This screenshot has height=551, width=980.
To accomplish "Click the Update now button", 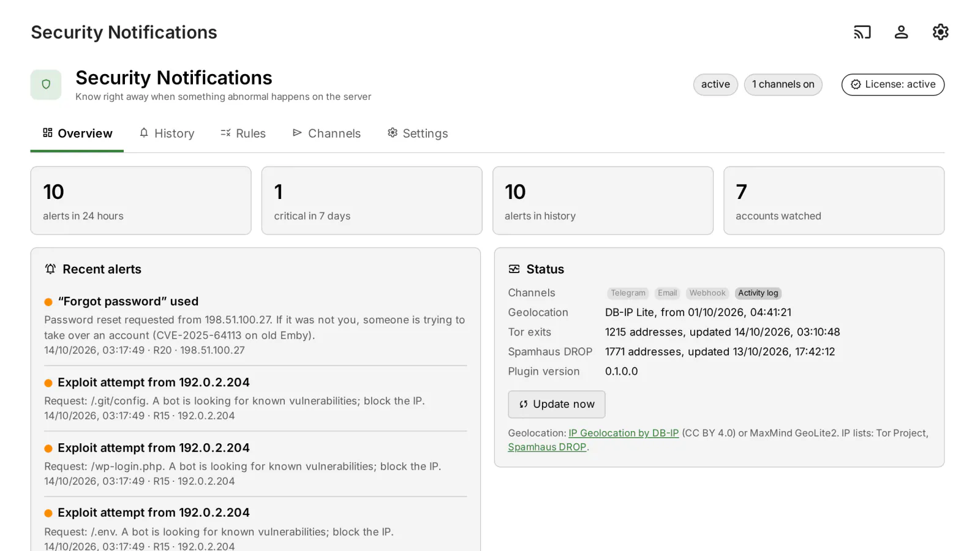I will [556, 404].
